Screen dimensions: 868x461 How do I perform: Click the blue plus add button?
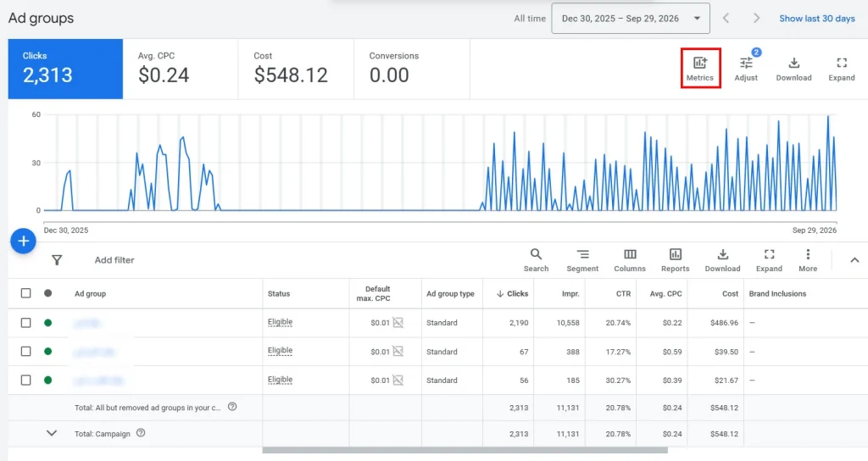(x=23, y=241)
